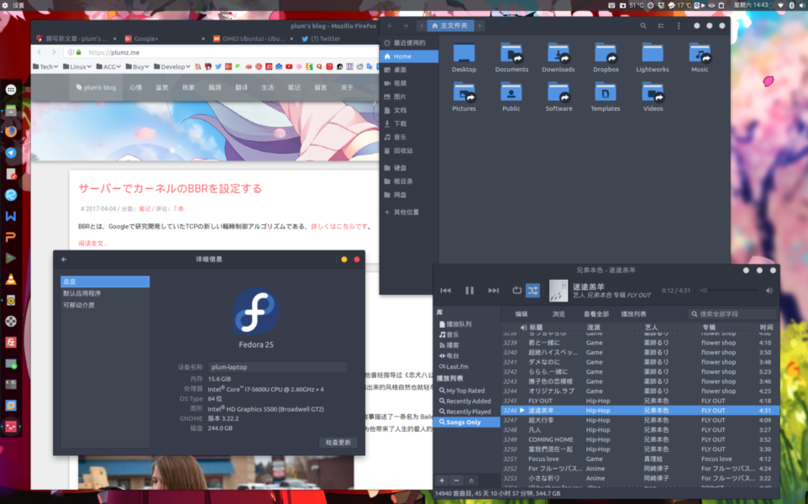Click plum's blog home link in the blog's top navigation
This screenshot has width=808, height=504.
click(96, 88)
